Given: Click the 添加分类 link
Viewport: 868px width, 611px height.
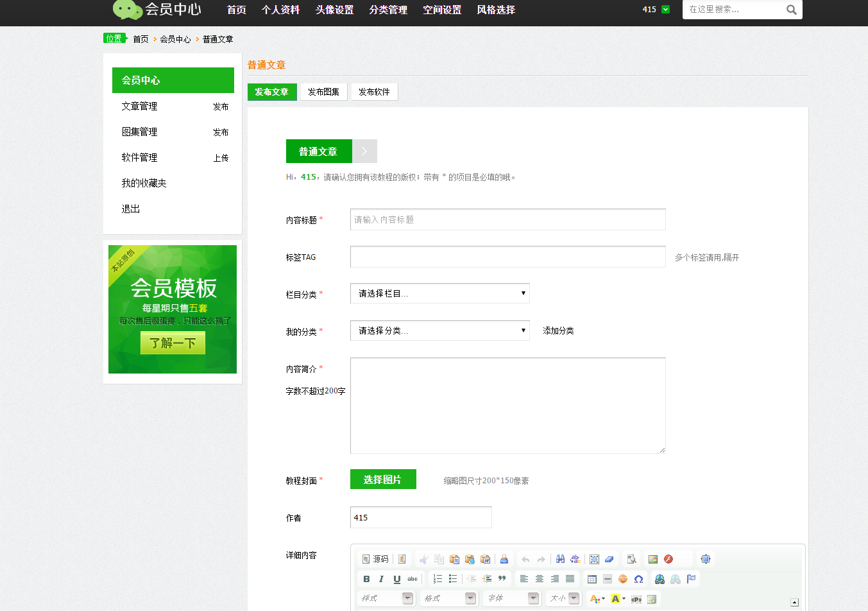Looking at the screenshot, I should [x=558, y=331].
